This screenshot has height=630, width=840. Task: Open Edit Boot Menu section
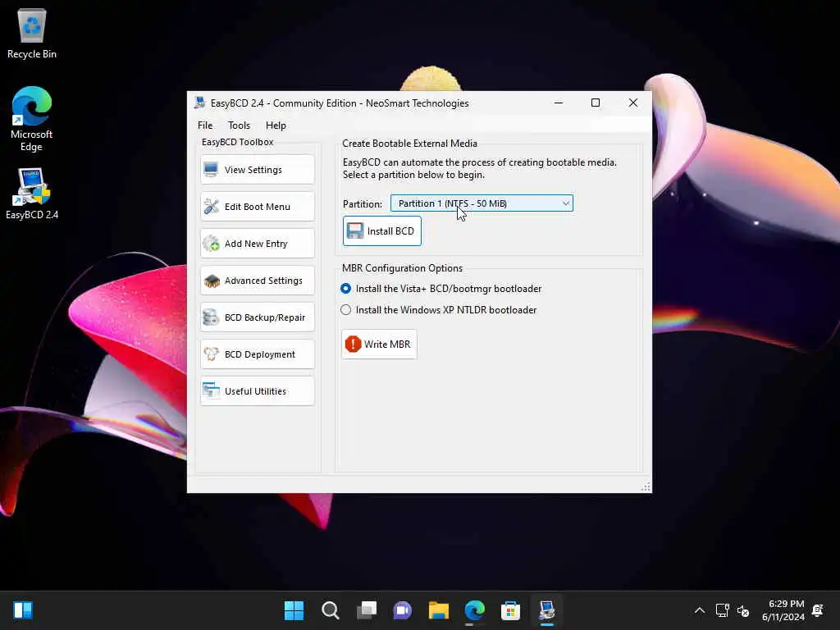[258, 207]
